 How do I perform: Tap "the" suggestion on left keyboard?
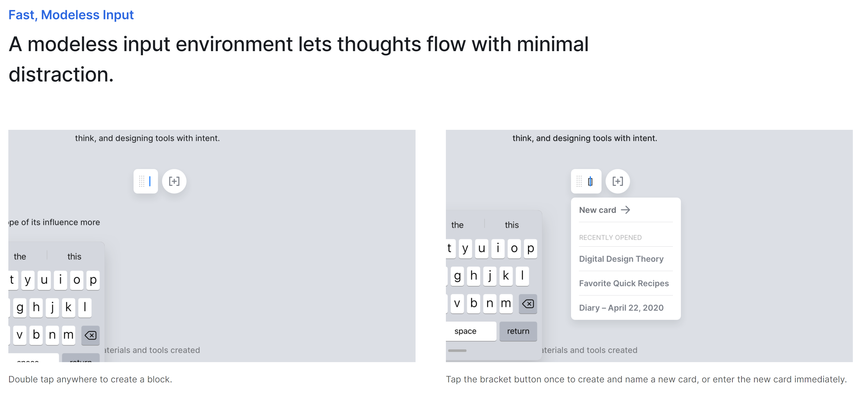pyautogui.click(x=20, y=257)
